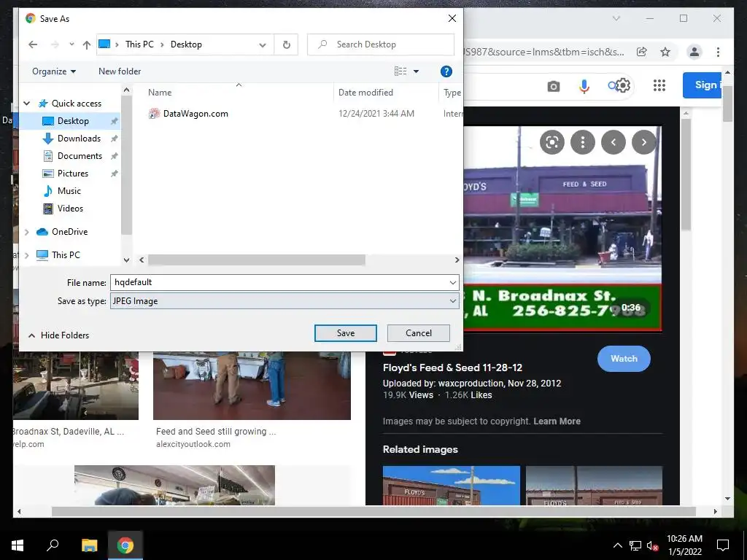Open Windows Start menu

[x=18, y=545]
